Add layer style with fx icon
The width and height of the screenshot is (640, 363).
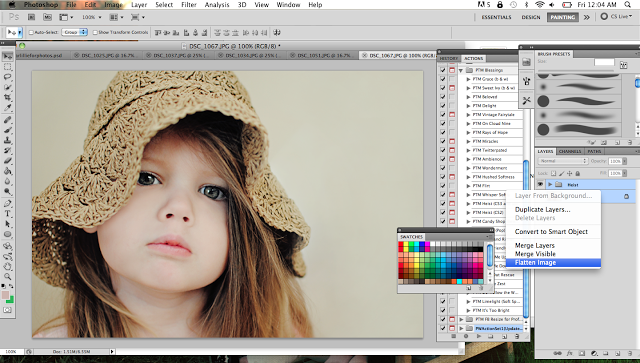tap(570, 353)
